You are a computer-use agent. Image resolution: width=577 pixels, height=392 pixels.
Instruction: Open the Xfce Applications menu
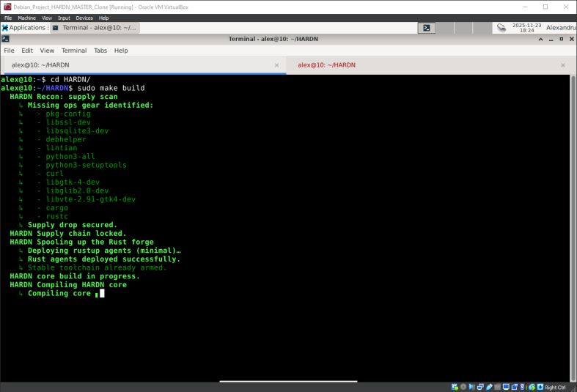[23, 28]
